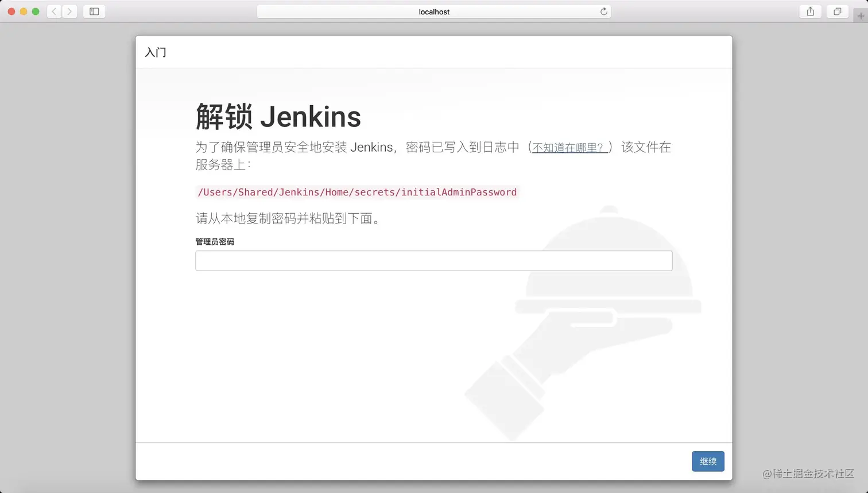Click the 管理员密码 label
The width and height of the screenshot is (868, 493).
(215, 241)
